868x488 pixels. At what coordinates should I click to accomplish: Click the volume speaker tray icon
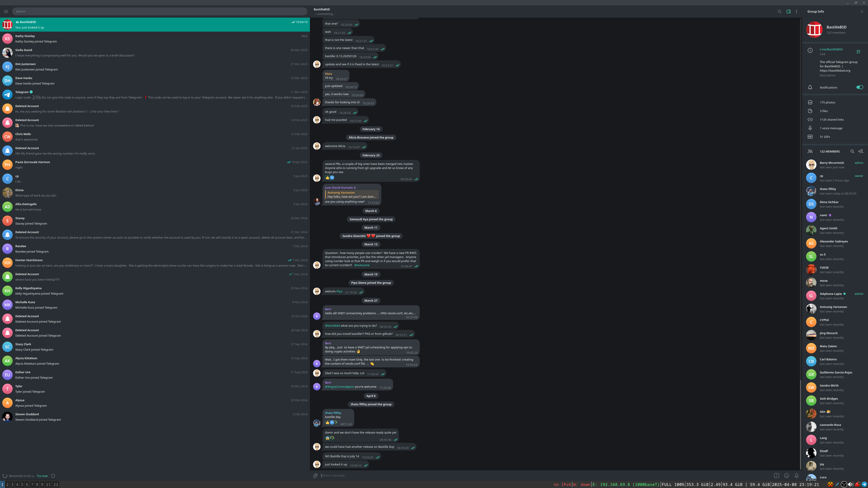pyautogui.click(x=850, y=484)
